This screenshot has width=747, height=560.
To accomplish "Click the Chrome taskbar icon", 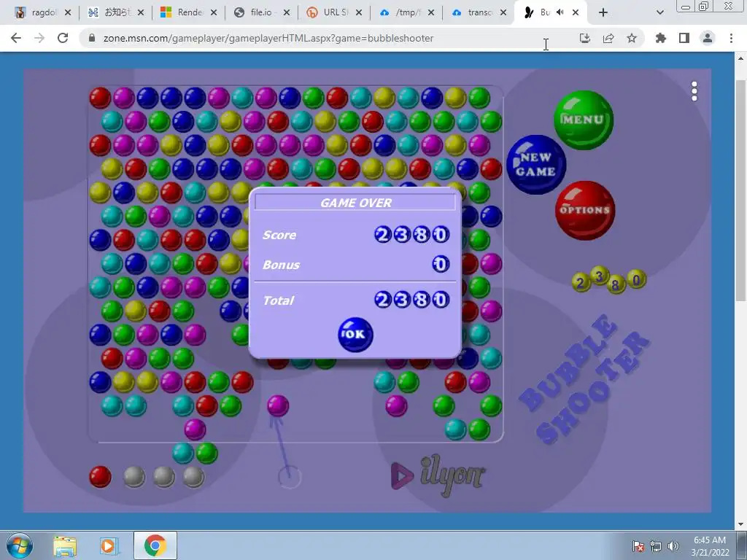I will 155,545.
